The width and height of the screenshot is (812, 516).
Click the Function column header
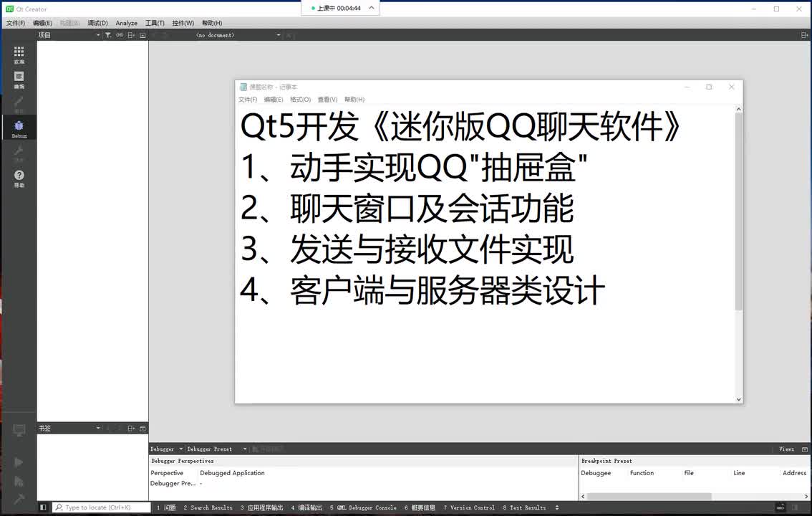point(642,473)
